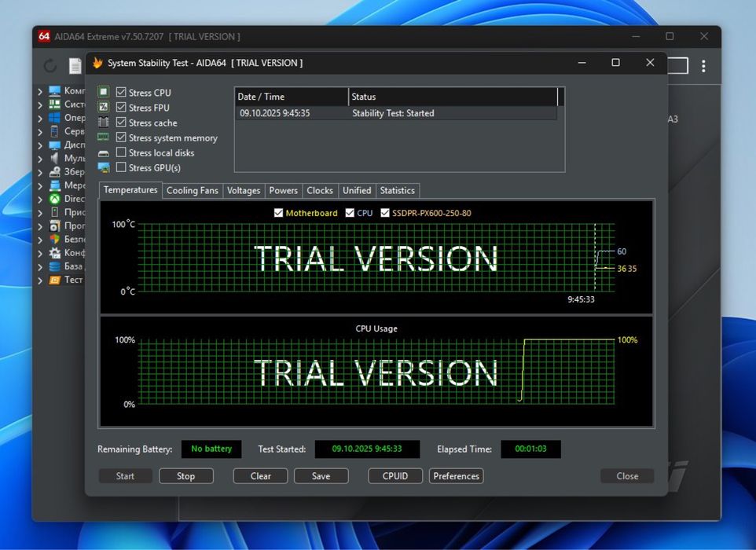Toggle Motherboard temperature graph checkbox
The image size is (756, 550).
(278, 213)
